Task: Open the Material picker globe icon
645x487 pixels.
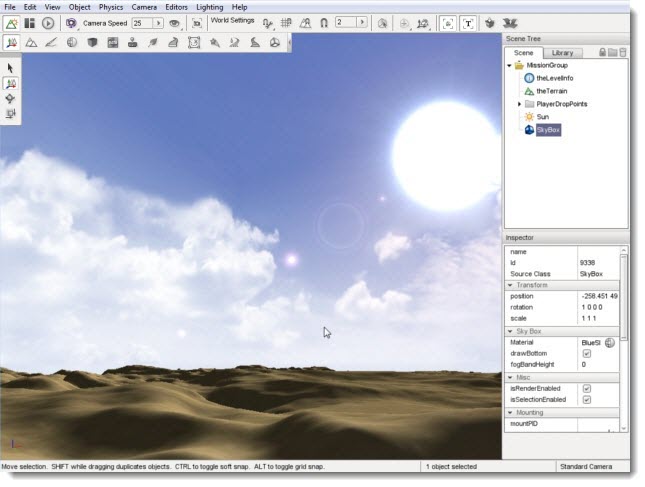Action: click(610, 342)
